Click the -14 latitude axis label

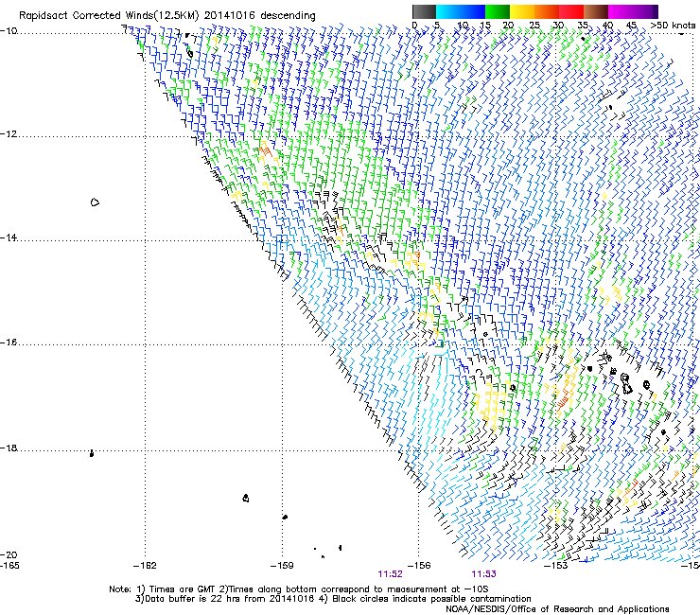[9, 237]
